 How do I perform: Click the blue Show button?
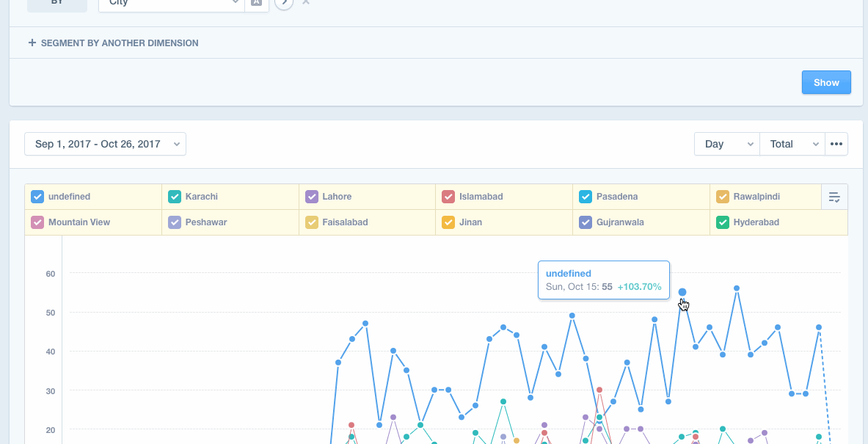pos(826,82)
